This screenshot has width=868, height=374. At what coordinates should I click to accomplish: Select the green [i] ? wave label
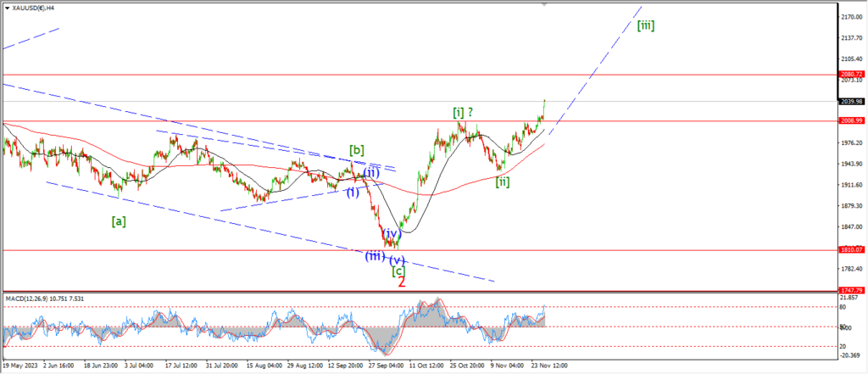[x=468, y=112]
